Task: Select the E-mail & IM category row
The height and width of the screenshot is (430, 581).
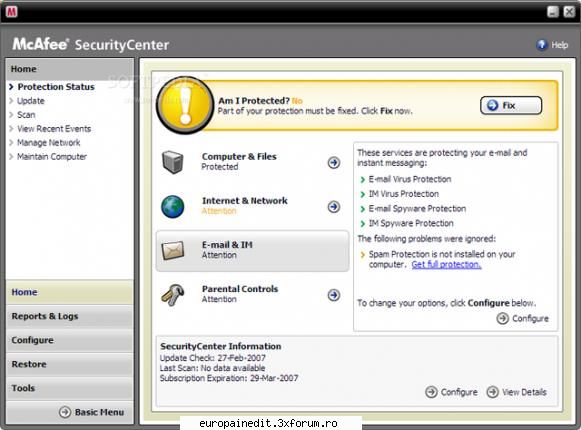Action: point(252,251)
